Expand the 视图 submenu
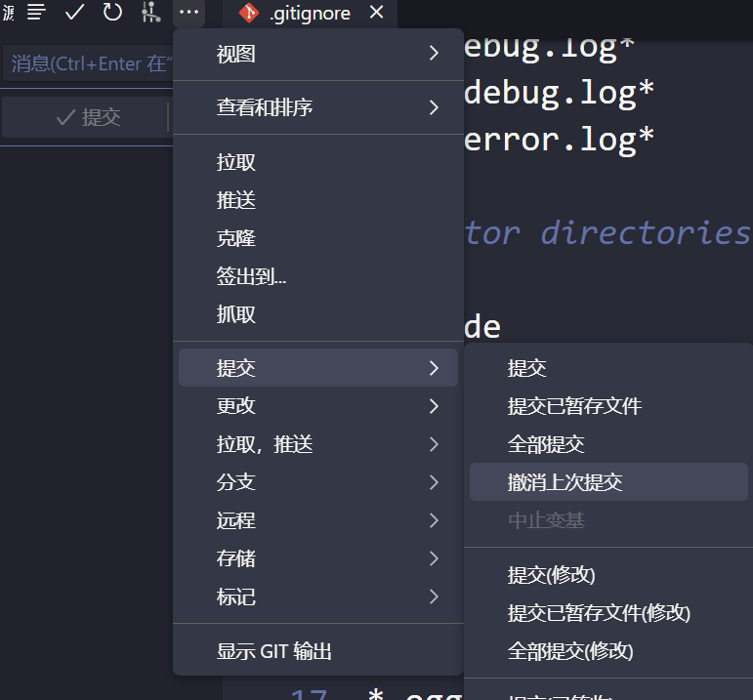The image size is (753, 700). click(x=318, y=54)
